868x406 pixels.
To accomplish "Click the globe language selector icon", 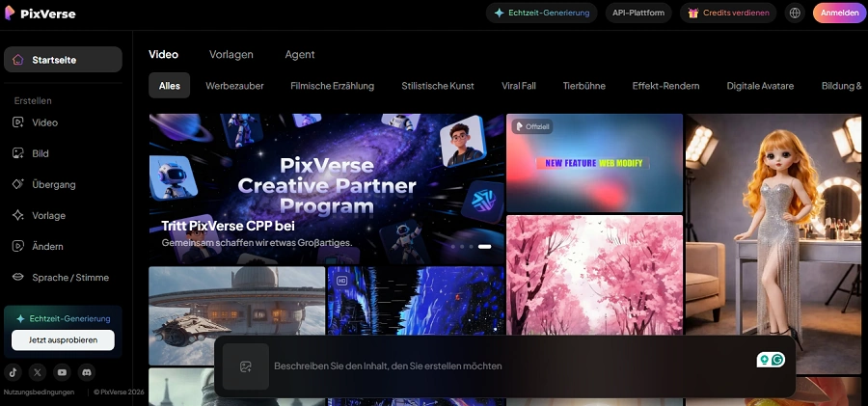I will point(795,13).
